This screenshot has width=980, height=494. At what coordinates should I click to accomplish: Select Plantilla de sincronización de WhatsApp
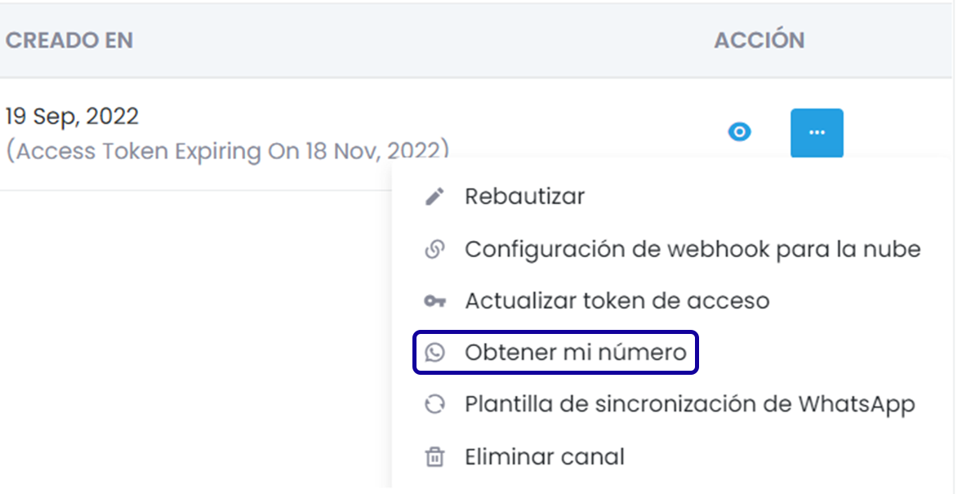point(689,404)
